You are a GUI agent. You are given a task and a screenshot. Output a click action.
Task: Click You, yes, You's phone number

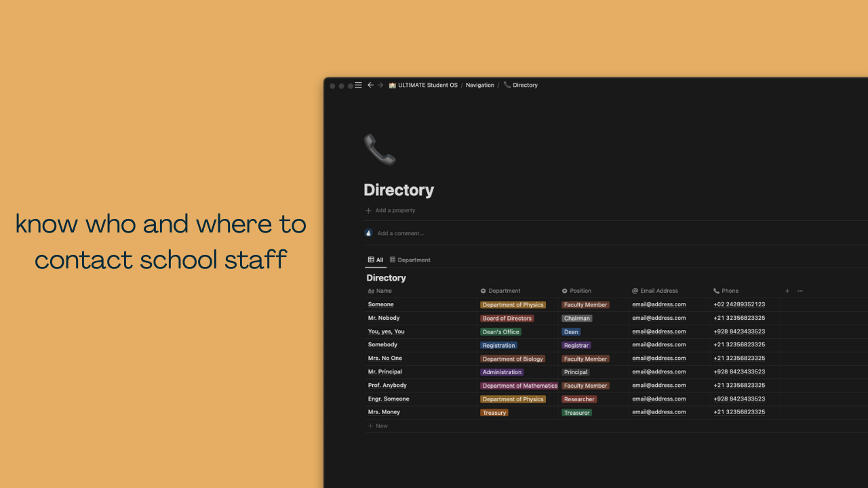pos(739,331)
